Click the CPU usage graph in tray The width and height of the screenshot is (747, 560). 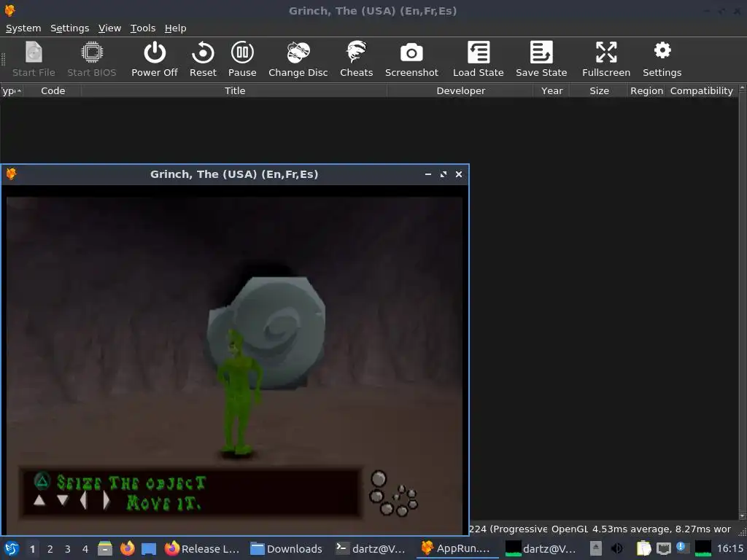(703, 548)
